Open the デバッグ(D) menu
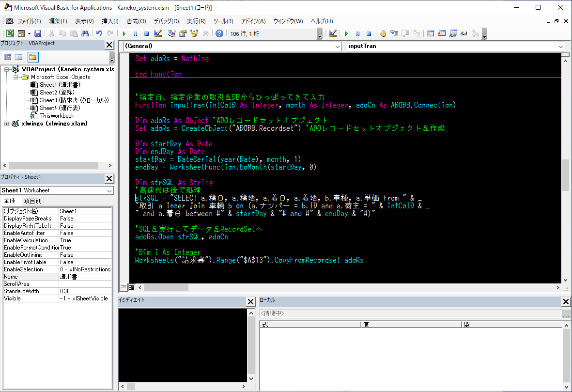This screenshot has width=572, height=392. pyautogui.click(x=166, y=21)
